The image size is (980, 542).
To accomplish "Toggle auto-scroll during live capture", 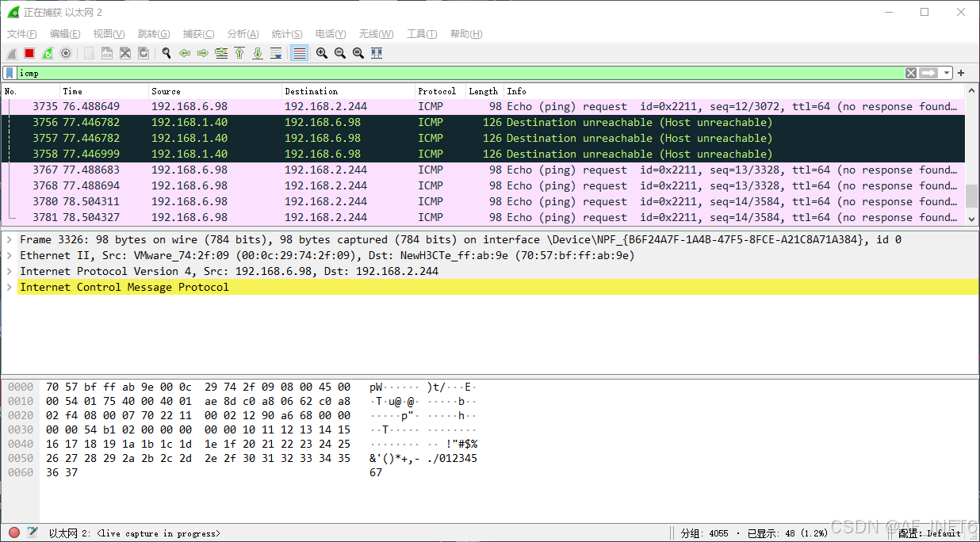I will (x=276, y=53).
